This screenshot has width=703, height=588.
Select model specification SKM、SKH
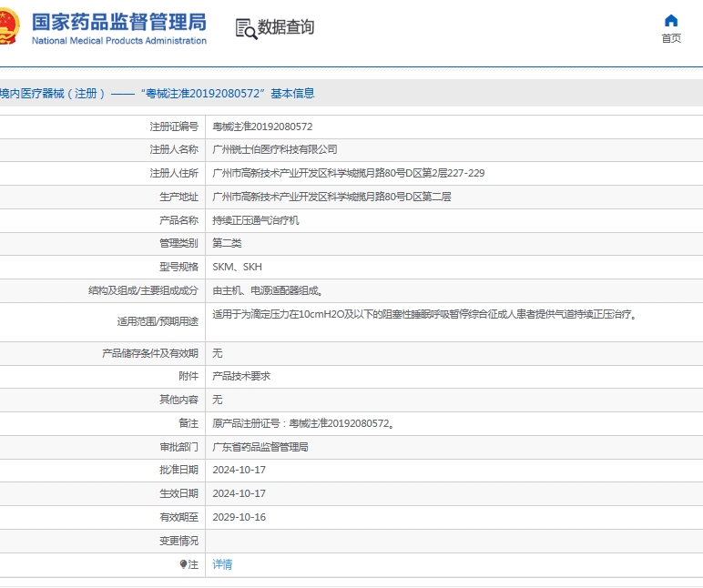(x=237, y=267)
